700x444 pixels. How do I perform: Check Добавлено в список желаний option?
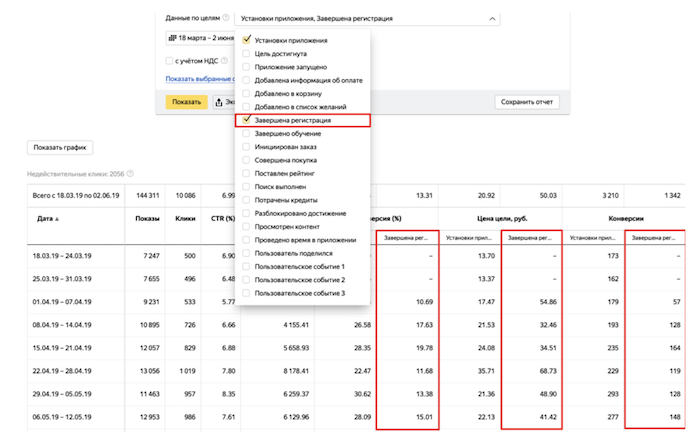246,107
